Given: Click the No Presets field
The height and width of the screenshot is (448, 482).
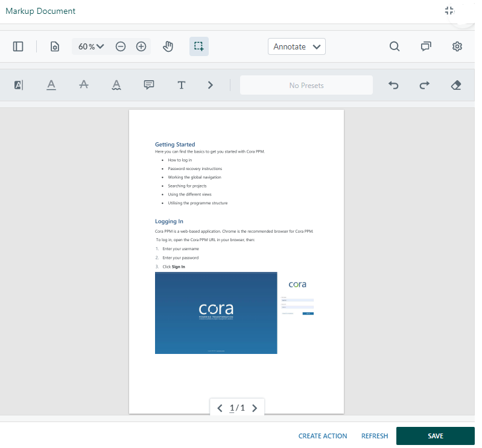Looking at the screenshot, I should point(306,85).
